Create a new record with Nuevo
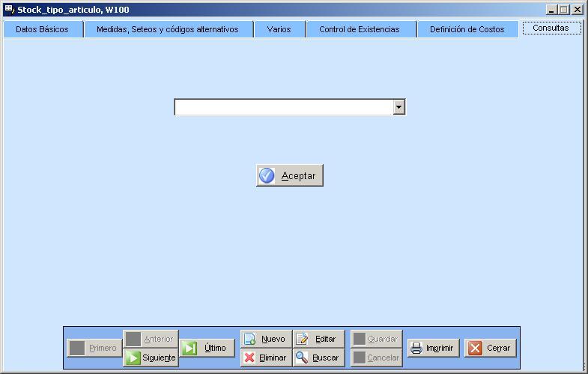Image resolution: width=588 pixels, height=374 pixels. [266, 339]
